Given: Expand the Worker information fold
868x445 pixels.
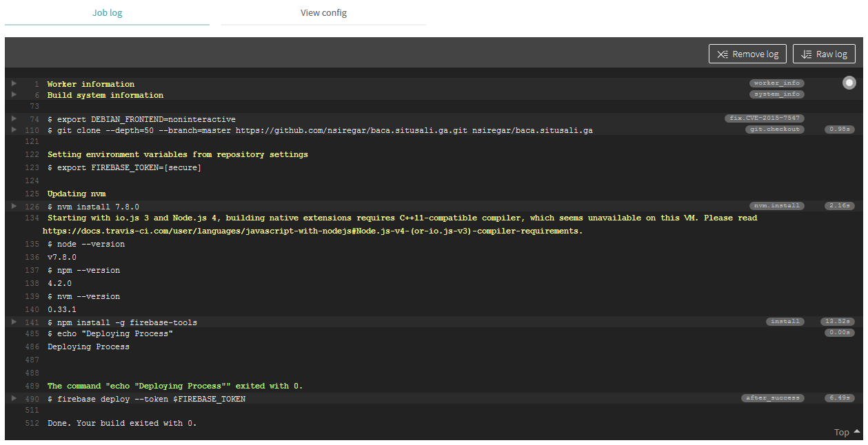Looking at the screenshot, I should click(x=14, y=83).
